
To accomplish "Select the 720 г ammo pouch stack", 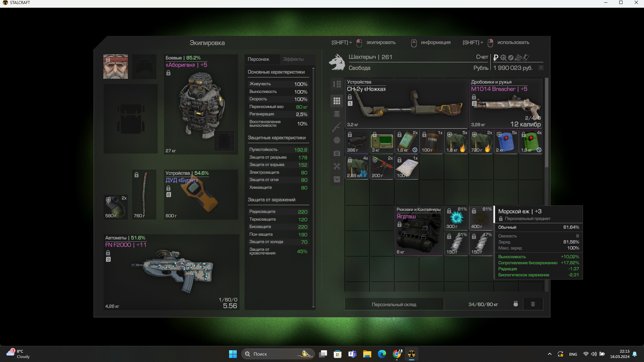I will (x=481, y=141).
